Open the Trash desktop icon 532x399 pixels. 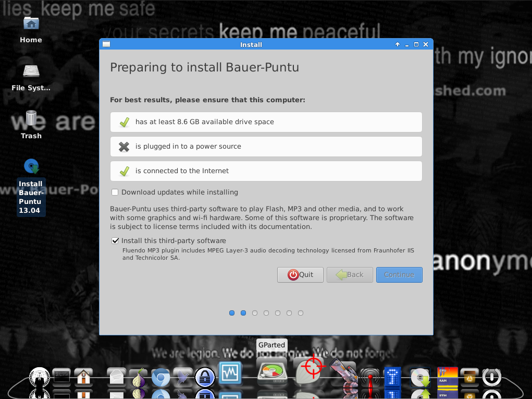tap(31, 125)
